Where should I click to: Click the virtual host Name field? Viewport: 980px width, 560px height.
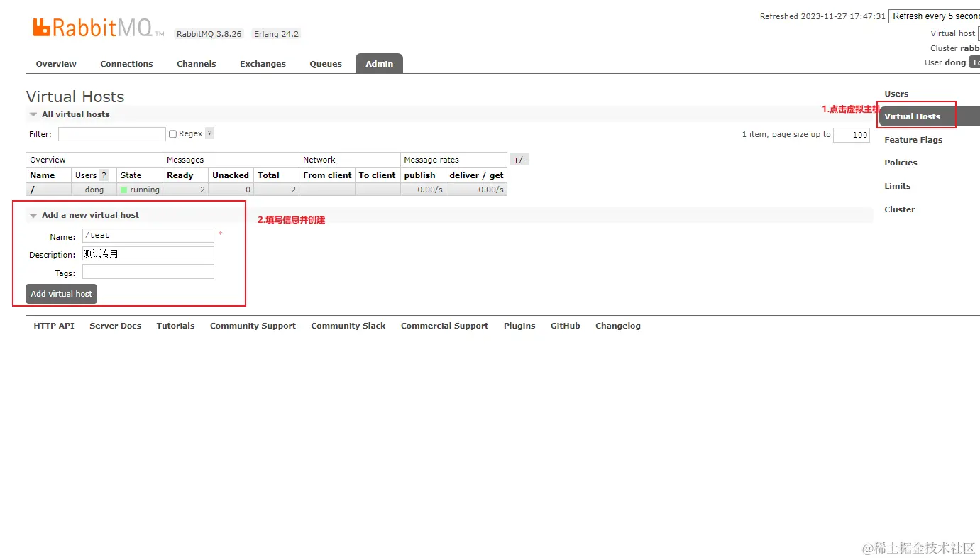pos(148,236)
